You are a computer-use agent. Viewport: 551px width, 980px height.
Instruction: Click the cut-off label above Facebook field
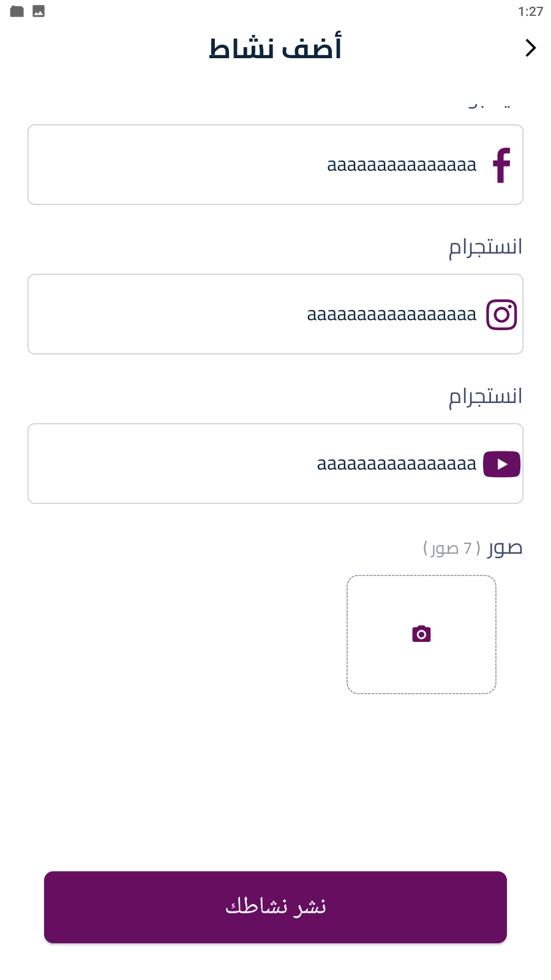coord(489,105)
